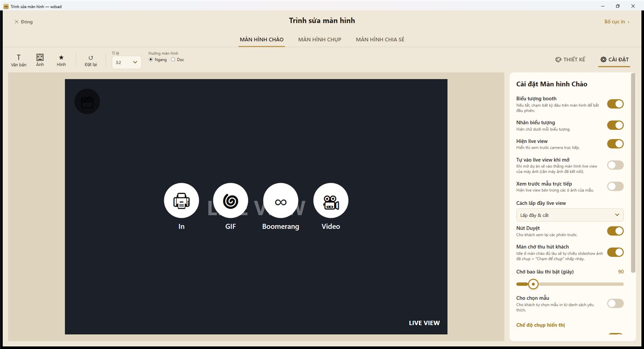Toggle the Màn chờ thu hút khách switch
This screenshot has height=349, width=644.
tap(615, 252)
